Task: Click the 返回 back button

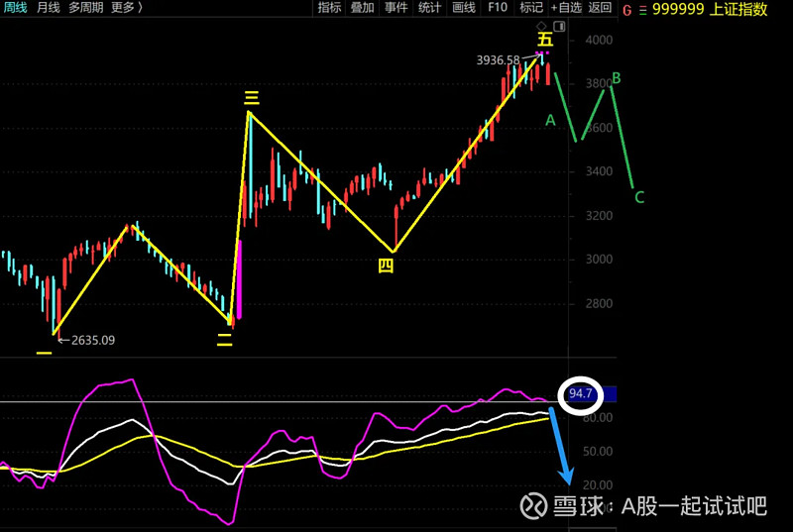Action: point(600,8)
